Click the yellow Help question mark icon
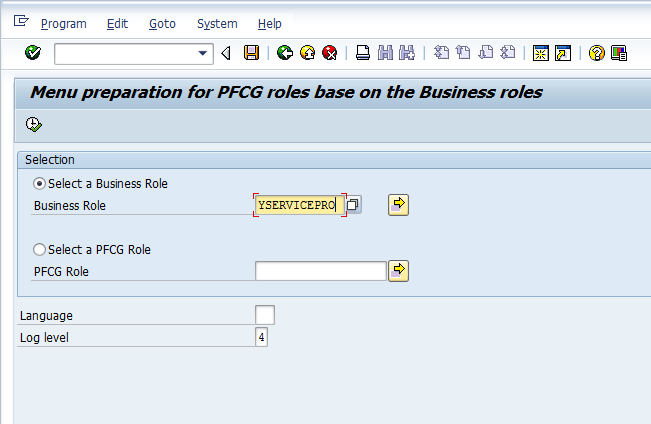This screenshot has height=424, width=651. point(596,53)
